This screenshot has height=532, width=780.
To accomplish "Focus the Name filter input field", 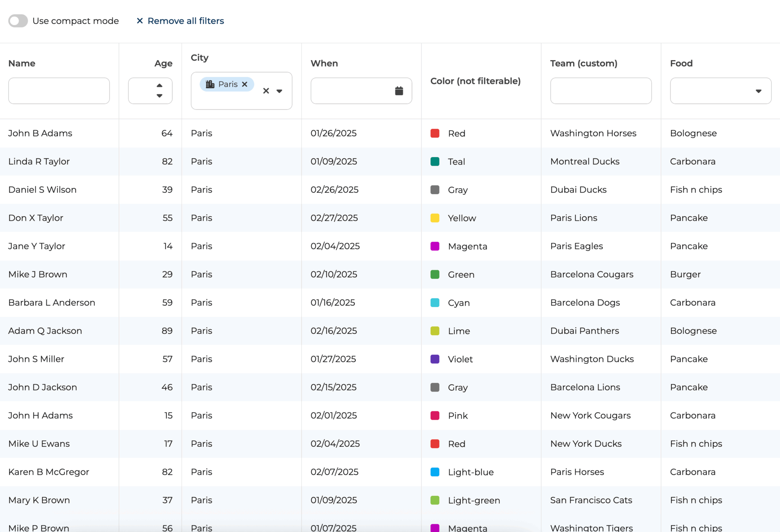I will 59,91.
